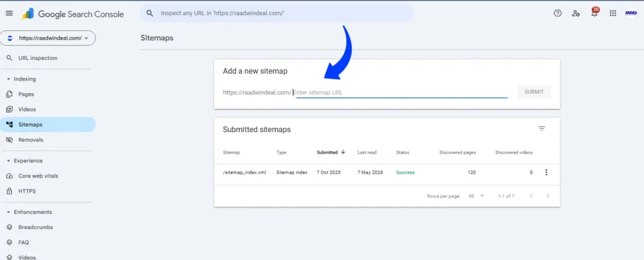Click the Type column header

click(x=281, y=152)
